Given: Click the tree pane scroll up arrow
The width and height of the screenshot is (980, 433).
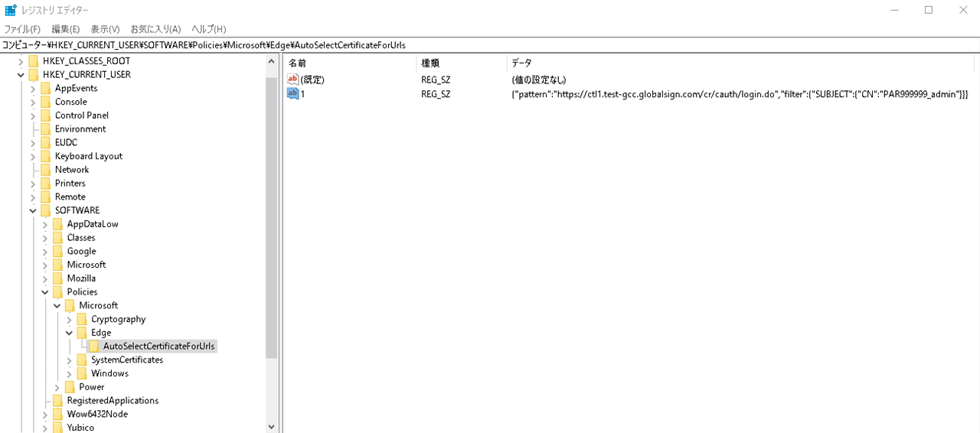Looking at the screenshot, I should (x=271, y=62).
